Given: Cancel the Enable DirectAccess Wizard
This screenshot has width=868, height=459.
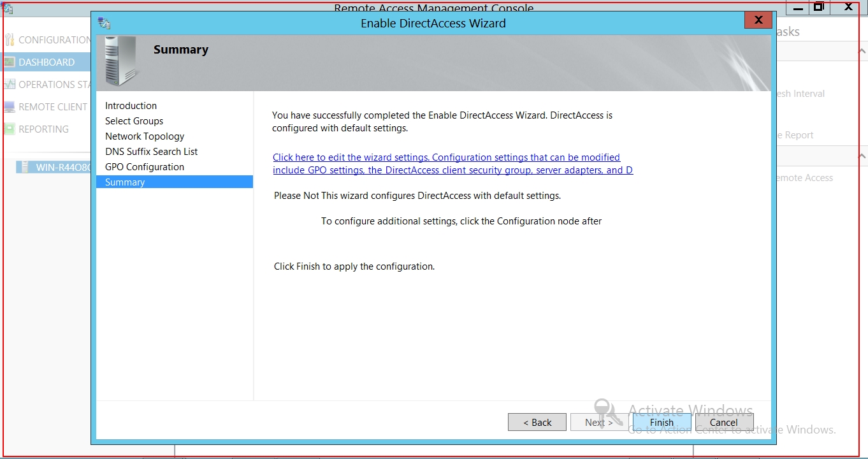Looking at the screenshot, I should [x=724, y=422].
